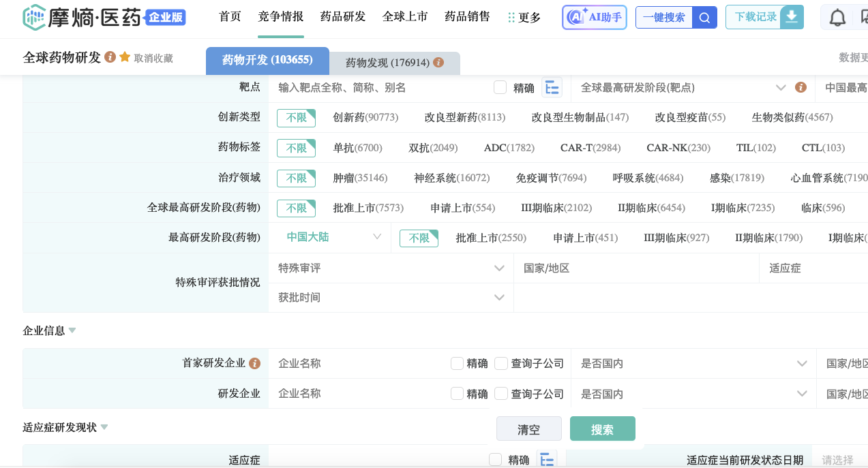The width and height of the screenshot is (868, 468).
Task: Click the 下载记录 download icon
Action: (x=790, y=17)
